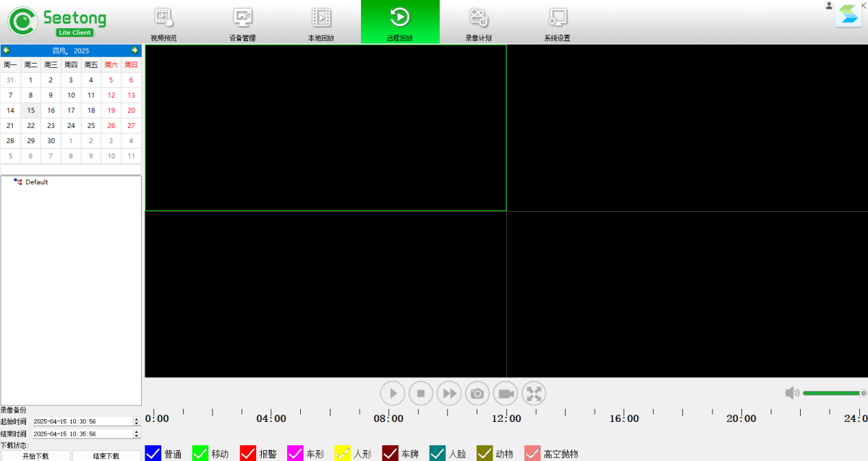868x461 pixels.
Task: Click the 开始下载 start download button
Action: click(x=35, y=456)
